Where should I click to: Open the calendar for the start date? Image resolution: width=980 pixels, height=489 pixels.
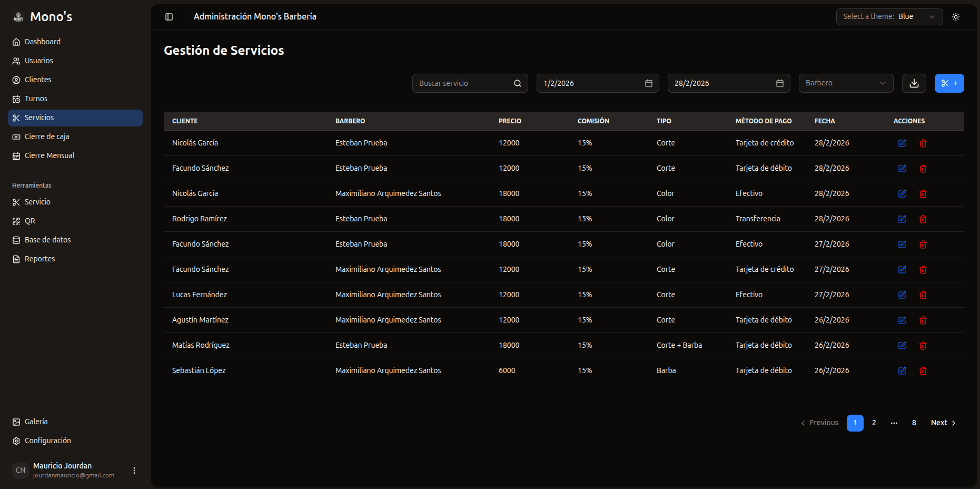[x=648, y=83]
